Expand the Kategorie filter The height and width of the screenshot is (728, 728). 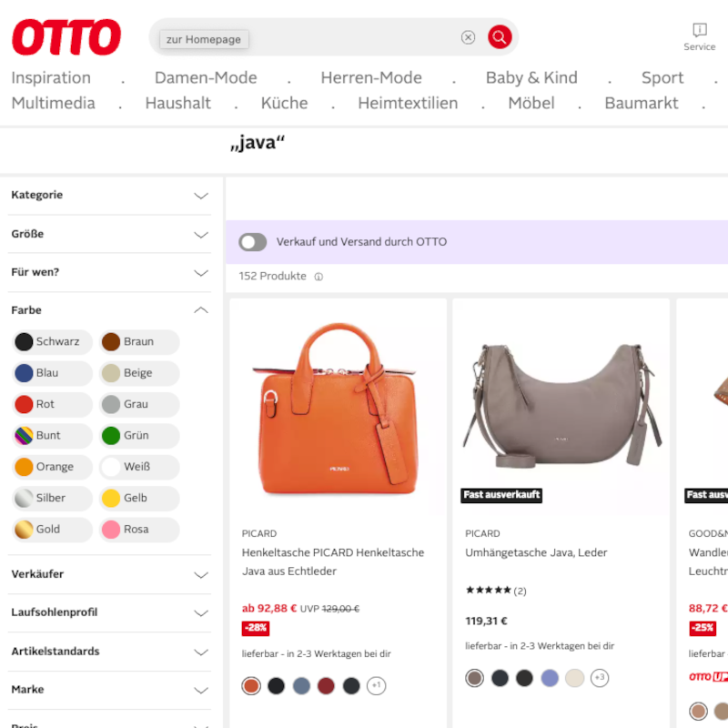[x=109, y=196]
